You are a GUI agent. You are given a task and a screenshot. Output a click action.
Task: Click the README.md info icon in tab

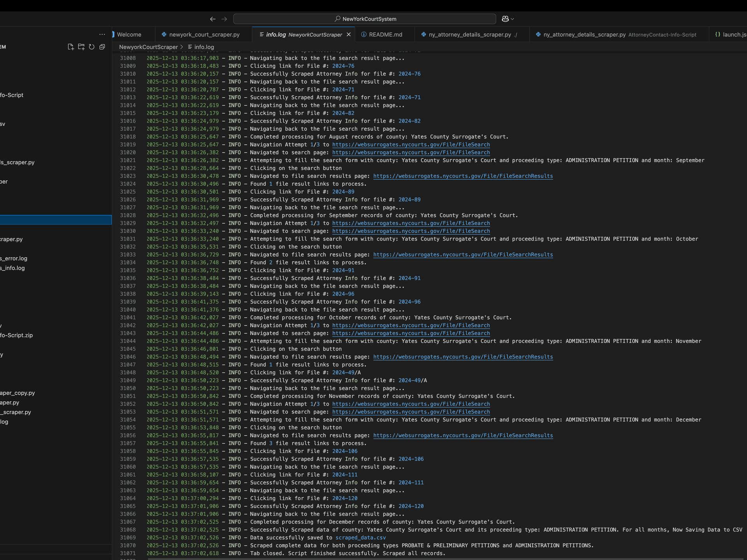[364, 34]
